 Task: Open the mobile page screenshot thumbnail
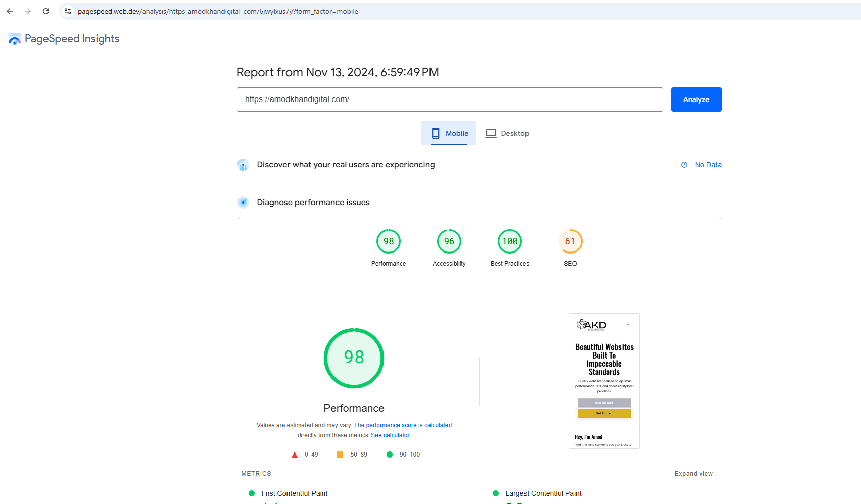[604, 381]
